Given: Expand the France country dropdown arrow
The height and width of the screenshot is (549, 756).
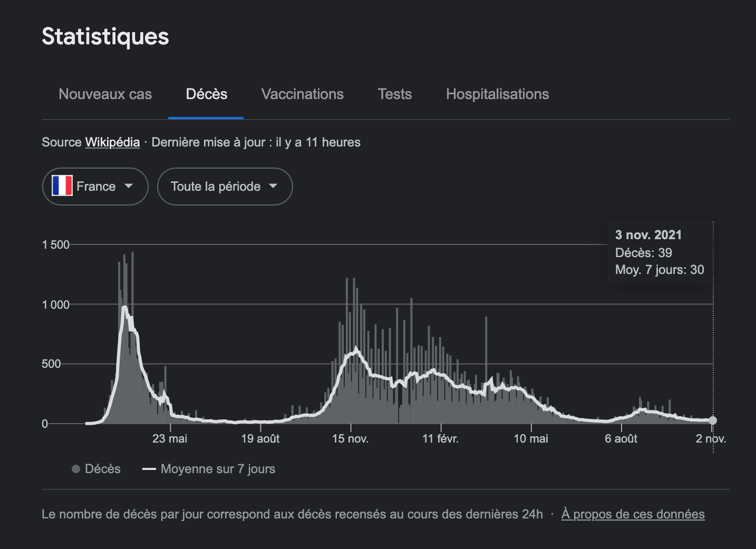Looking at the screenshot, I should click(x=129, y=186).
